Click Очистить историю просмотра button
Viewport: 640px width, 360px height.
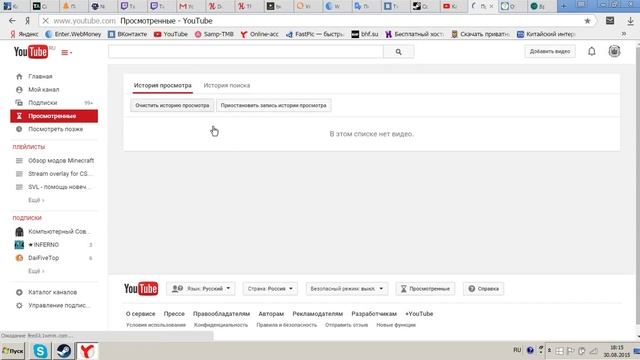coord(172,105)
